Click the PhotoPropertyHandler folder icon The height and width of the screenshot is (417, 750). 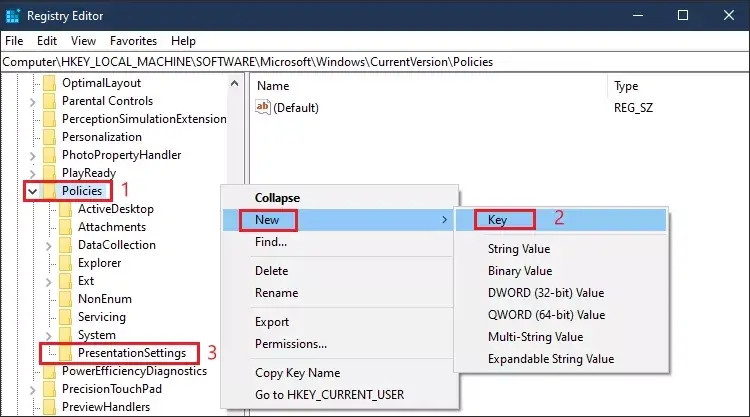coord(49,155)
